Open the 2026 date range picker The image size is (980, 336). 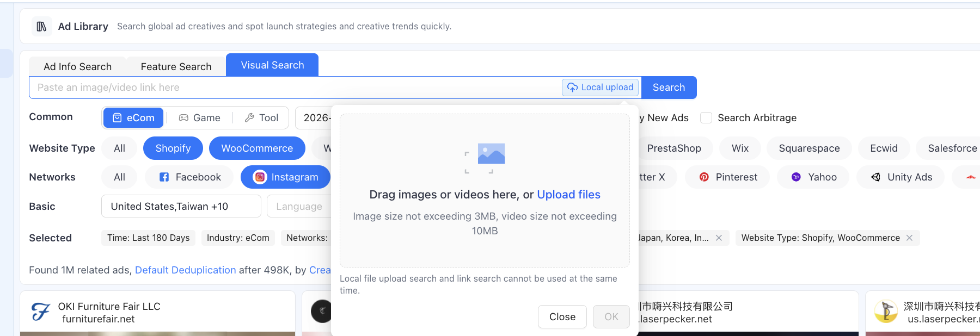tap(314, 118)
